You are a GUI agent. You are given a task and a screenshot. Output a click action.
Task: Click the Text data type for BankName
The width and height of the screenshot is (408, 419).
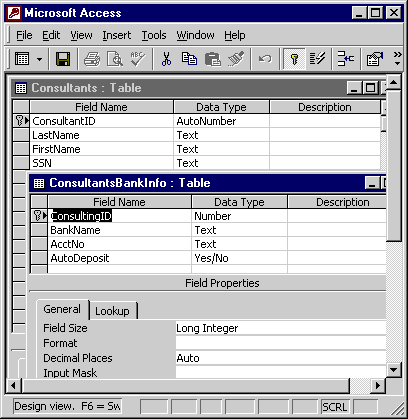pyautogui.click(x=239, y=230)
